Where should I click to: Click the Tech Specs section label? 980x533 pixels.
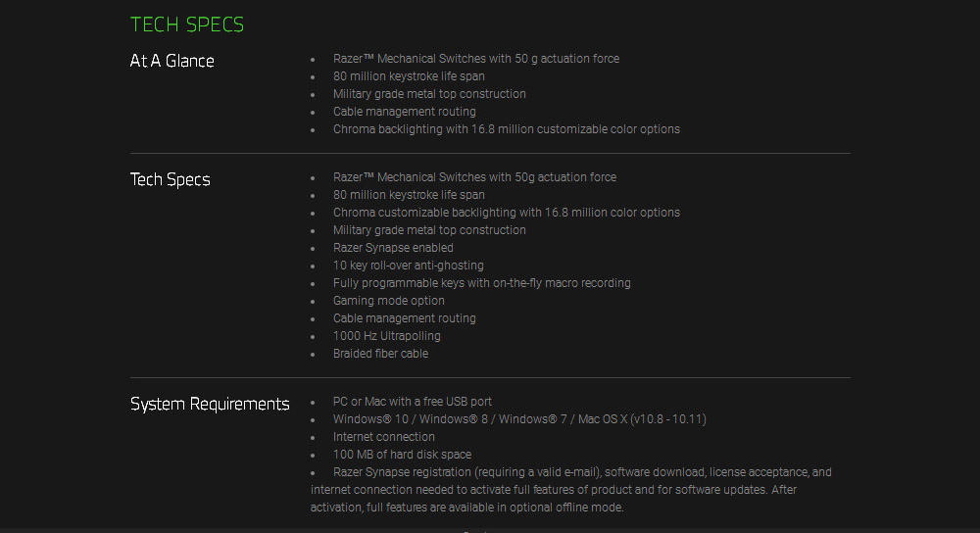pos(170,179)
